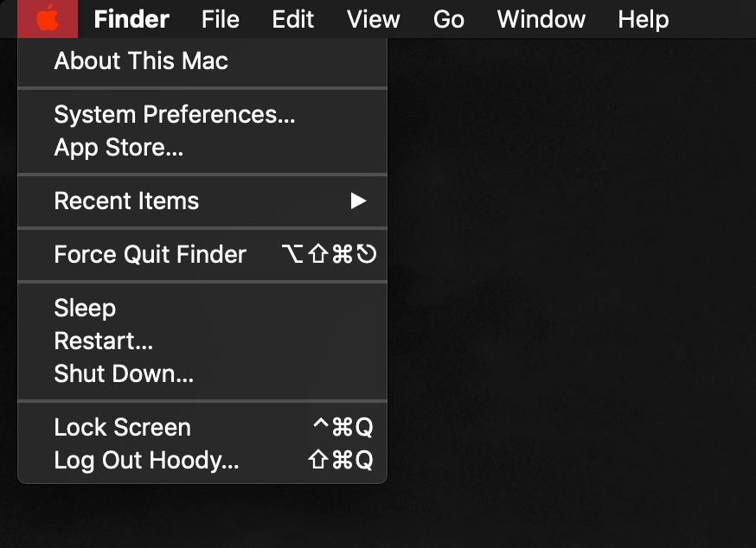Click the Apple logo menu icon
This screenshot has width=756, height=548.
pos(48,19)
